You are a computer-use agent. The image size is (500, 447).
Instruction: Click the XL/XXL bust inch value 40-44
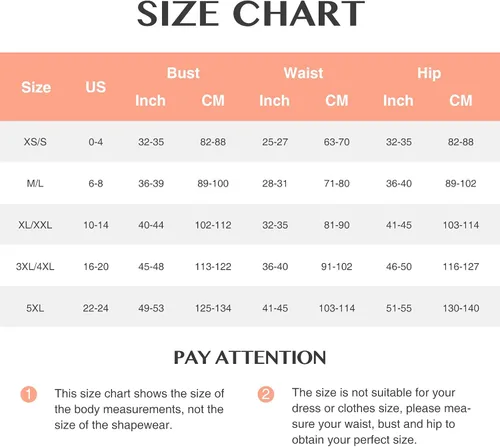tap(151, 225)
